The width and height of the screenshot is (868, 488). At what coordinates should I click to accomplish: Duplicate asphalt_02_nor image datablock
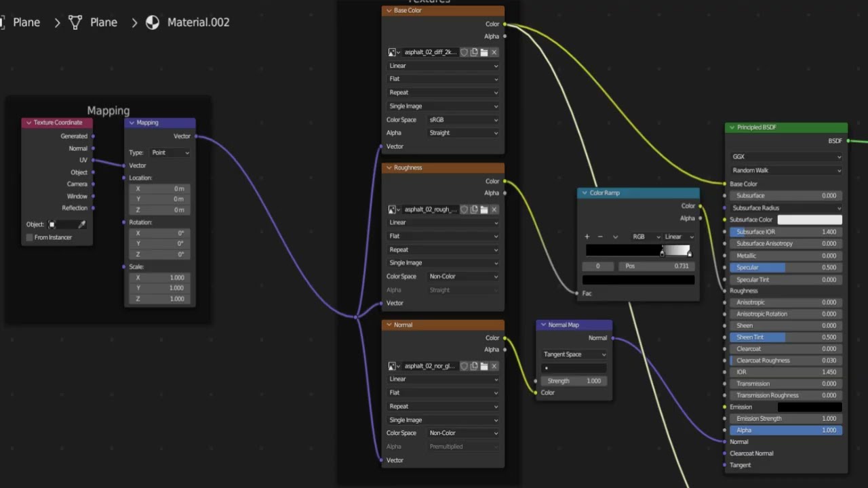474,366
